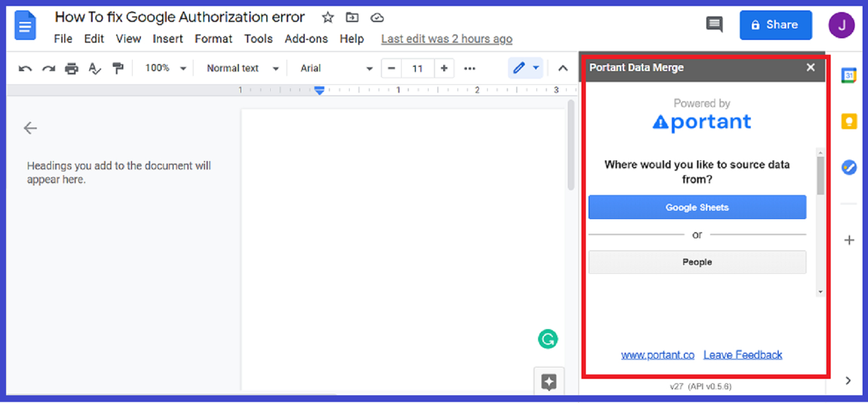This screenshot has width=868, height=403.
Task: Decrease the font size
Action: pos(391,68)
